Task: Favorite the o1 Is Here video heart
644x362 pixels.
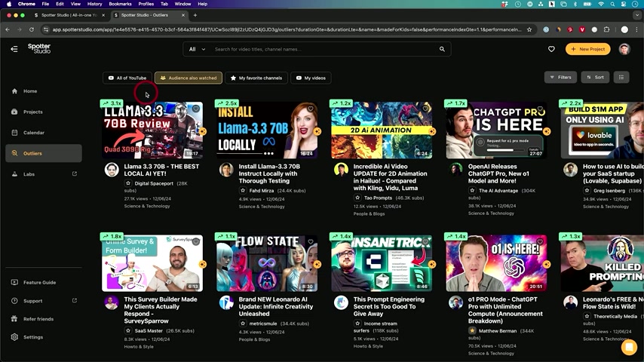Action: pos(540,242)
